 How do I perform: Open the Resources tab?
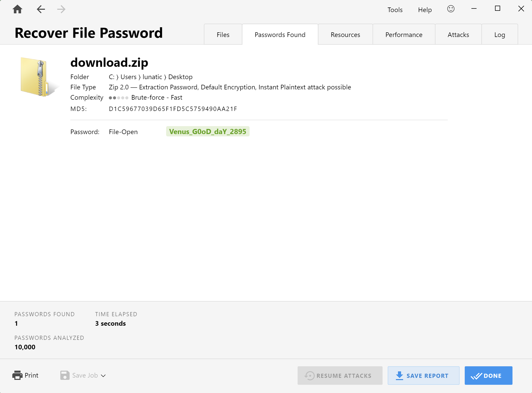point(345,35)
